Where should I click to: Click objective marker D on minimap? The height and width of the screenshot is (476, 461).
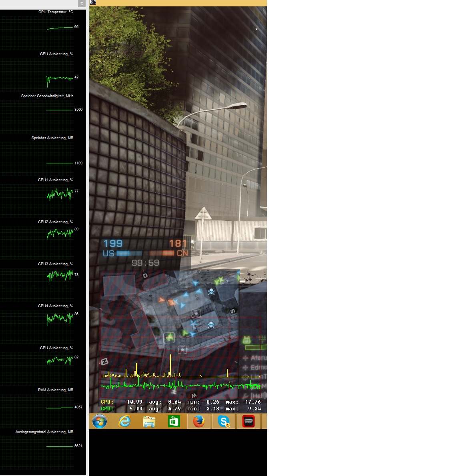click(145, 275)
